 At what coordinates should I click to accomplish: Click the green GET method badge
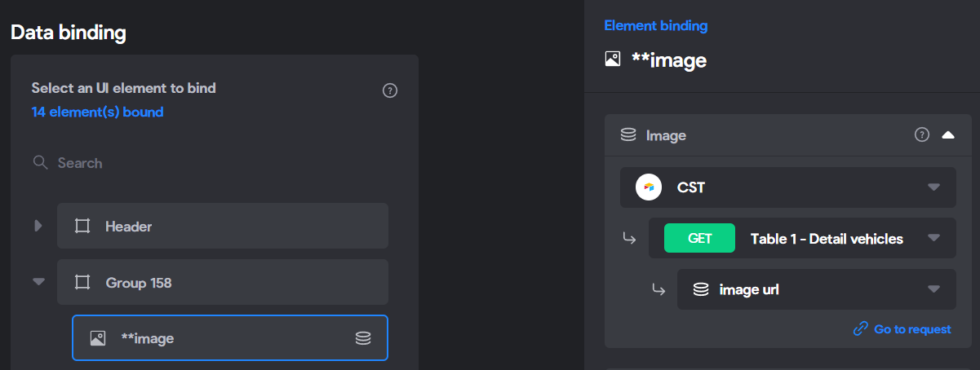tap(699, 238)
